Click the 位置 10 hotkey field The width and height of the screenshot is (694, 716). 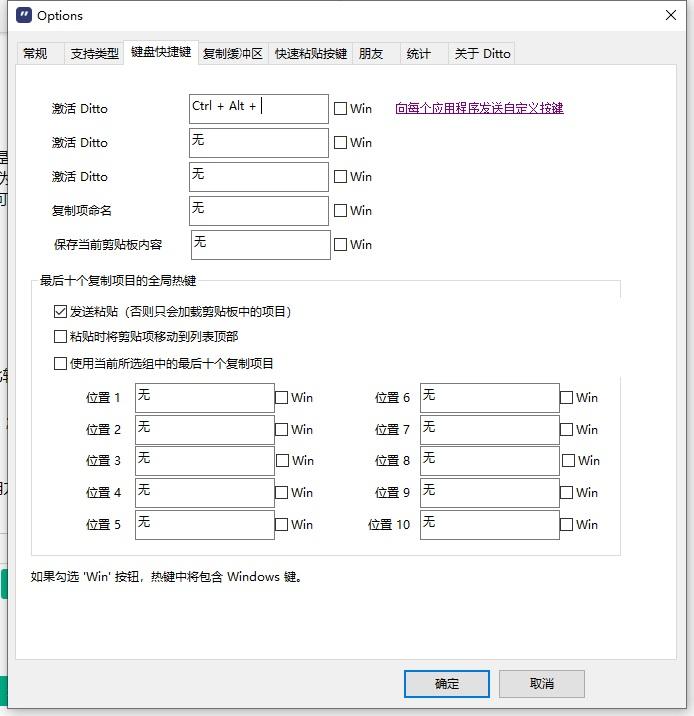point(490,525)
